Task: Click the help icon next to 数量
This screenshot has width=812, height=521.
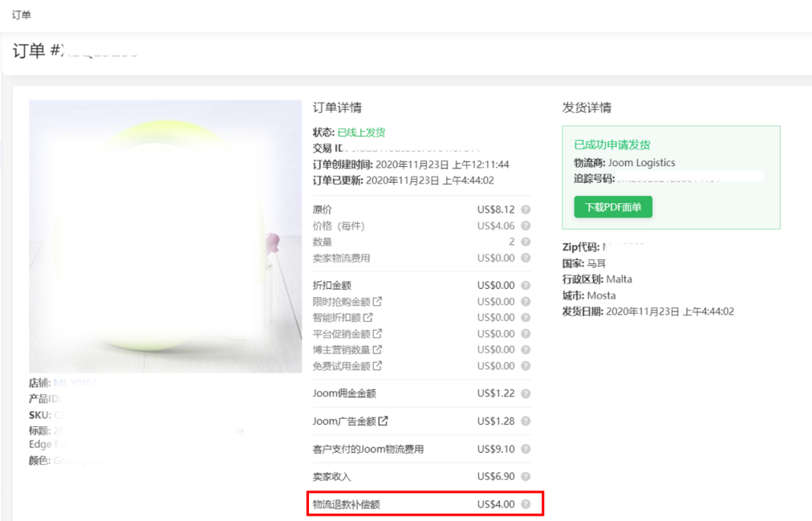Action: pos(526,241)
